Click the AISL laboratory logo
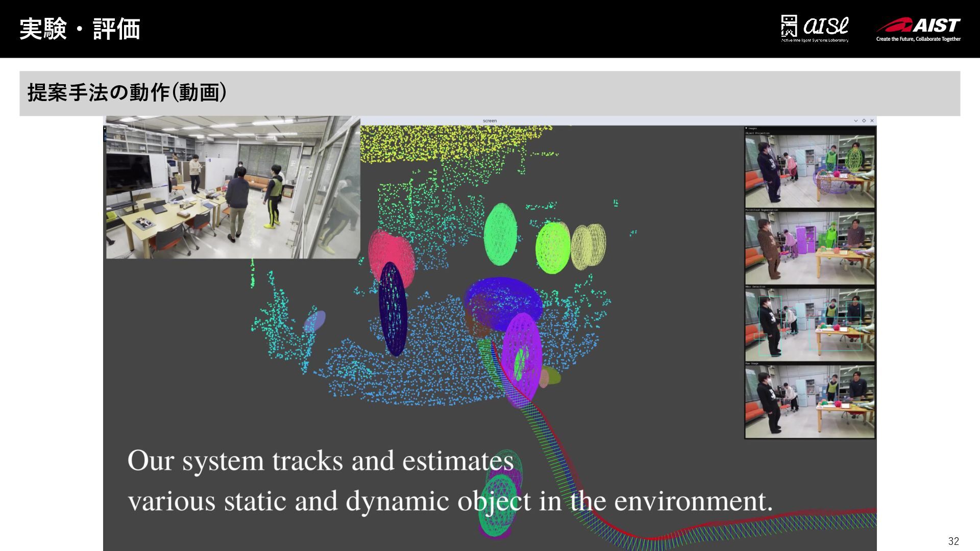 (815, 29)
